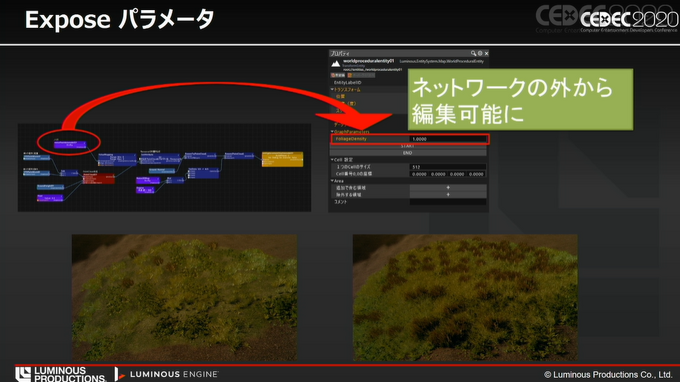680x382 pixels.
Task: Select the FoliageDensity parameter label
Action: click(351, 139)
